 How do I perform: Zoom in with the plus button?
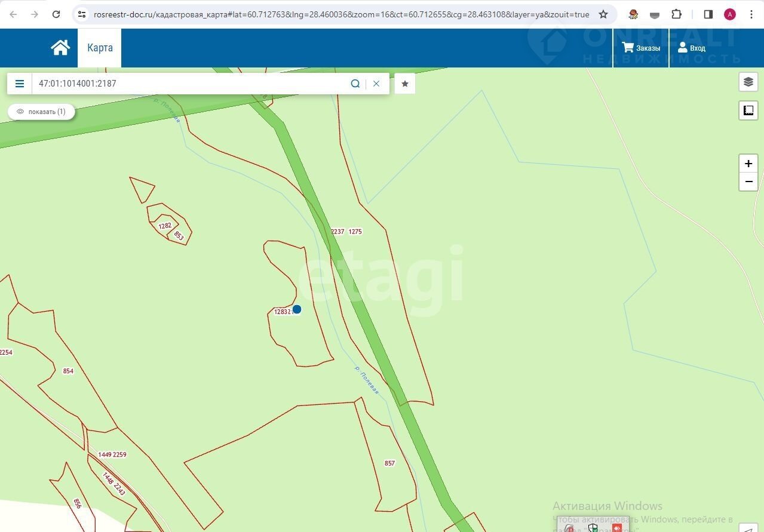pos(748,164)
